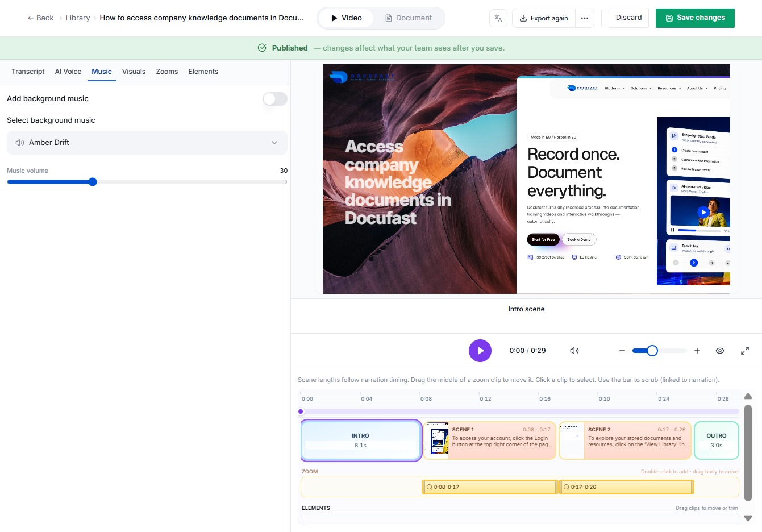This screenshot has width=762, height=532.
Task: Click the 'Intro scene' caption text
Action: pyautogui.click(x=526, y=309)
